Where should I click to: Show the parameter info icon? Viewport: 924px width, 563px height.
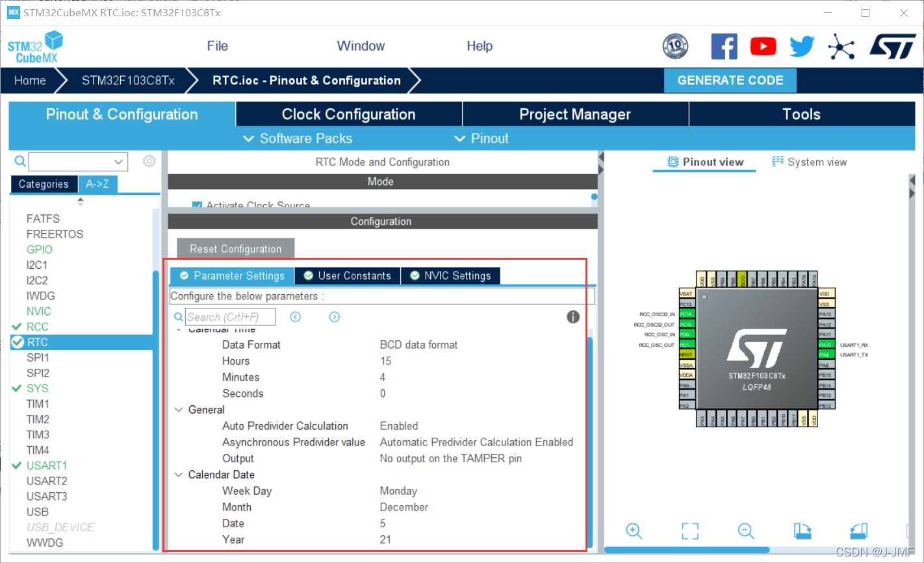click(573, 317)
